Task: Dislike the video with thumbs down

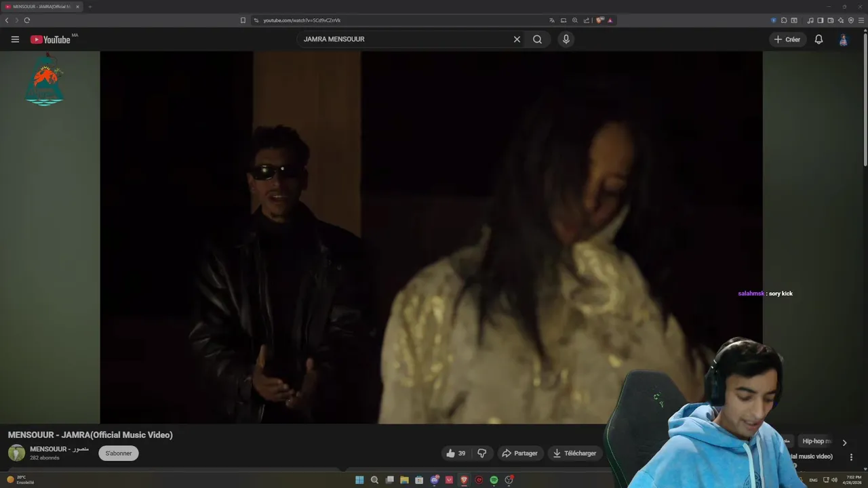Action: [x=482, y=453]
